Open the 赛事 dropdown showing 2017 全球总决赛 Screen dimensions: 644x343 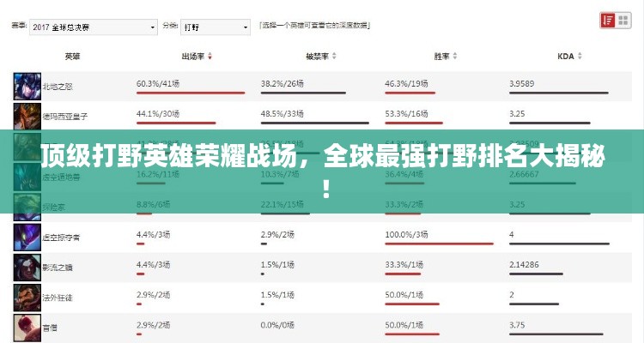point(94,27)
